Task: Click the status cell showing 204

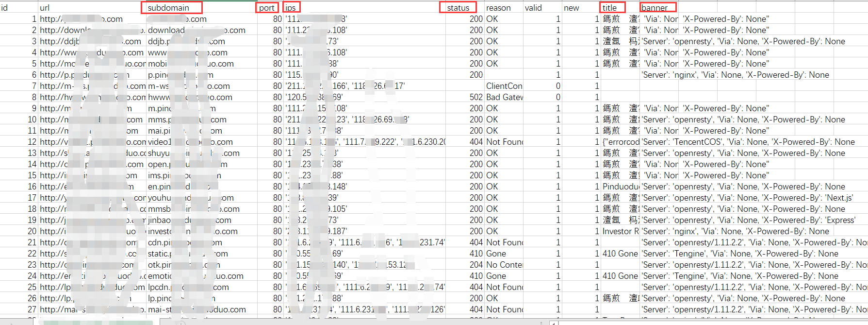Action: 465,265
